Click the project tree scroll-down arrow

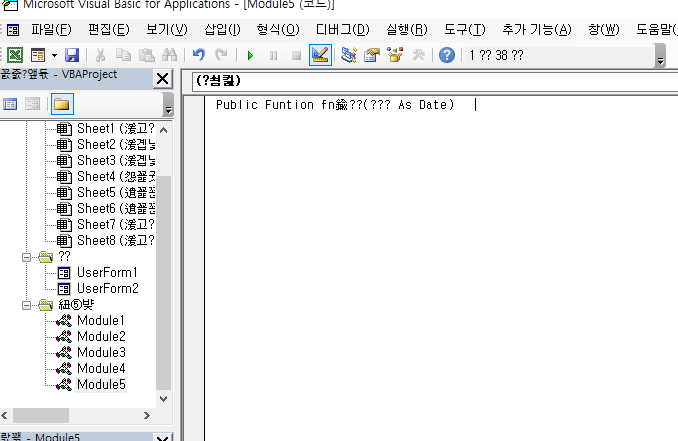click(164, 396)
